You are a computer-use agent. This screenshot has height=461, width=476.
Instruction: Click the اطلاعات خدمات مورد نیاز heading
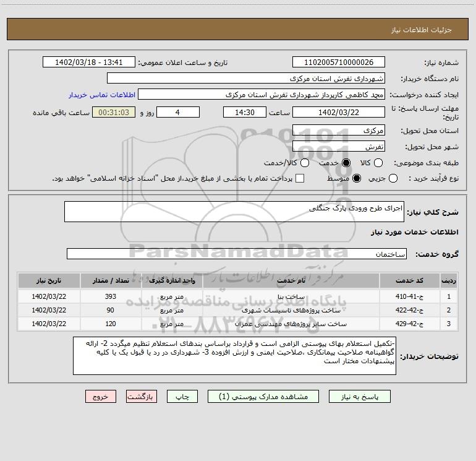pyautogui.click(x=414, y=232)
